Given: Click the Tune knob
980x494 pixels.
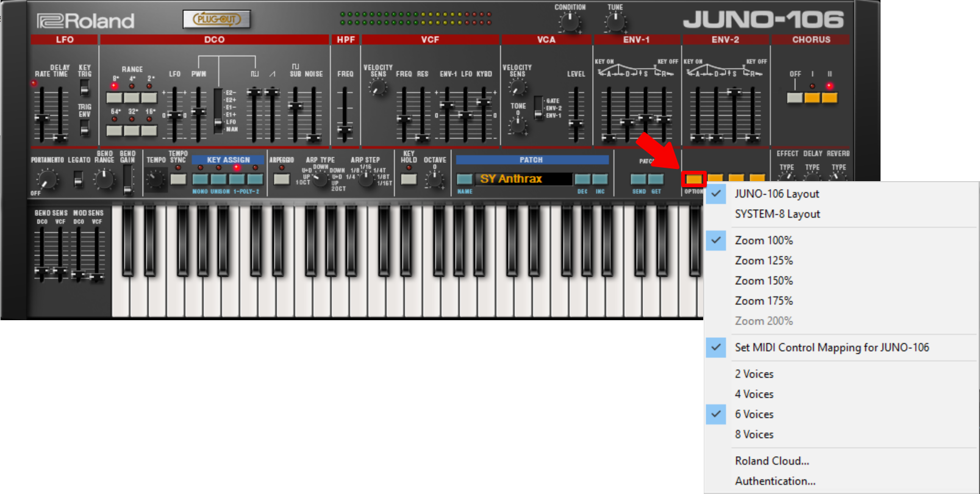Looking at the screenshot, I should click(x=615, y=23).
